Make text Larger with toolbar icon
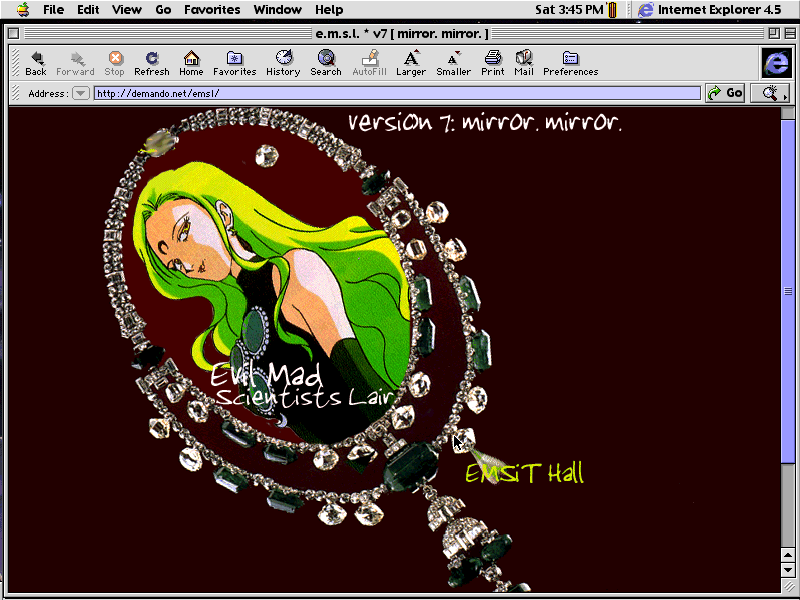The height and width of the screenshot is (600, 800). (410, 59)
